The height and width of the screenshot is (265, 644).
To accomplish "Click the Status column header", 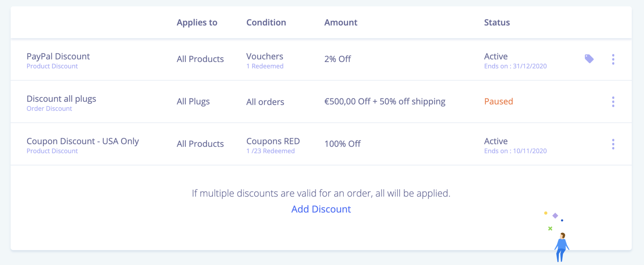I will pyautogui.click(x=497, y=23).
